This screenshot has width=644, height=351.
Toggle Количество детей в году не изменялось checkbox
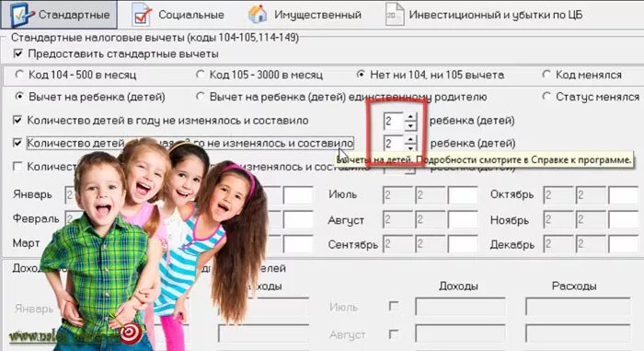[x=17, y=121]
